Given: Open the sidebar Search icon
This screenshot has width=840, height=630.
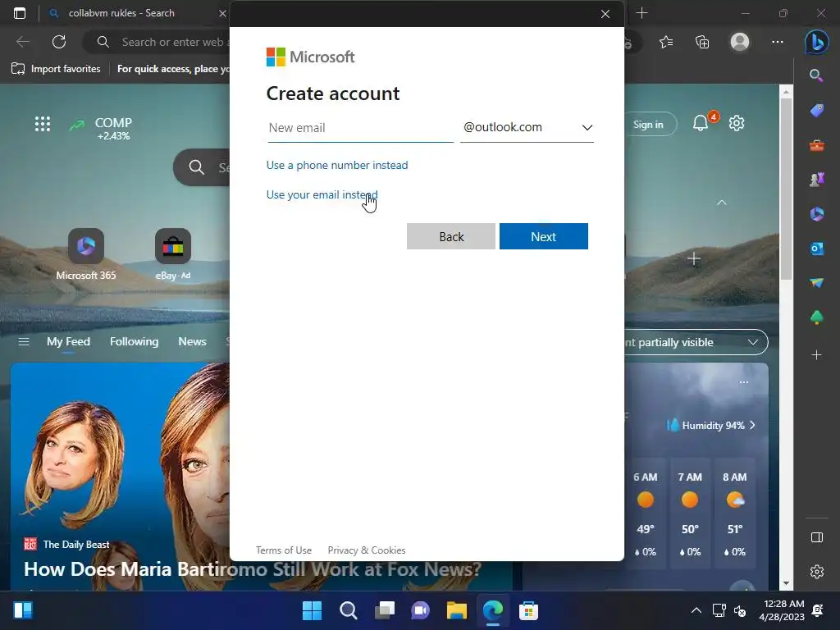Looking at the screenshot, I should tap(816, 75).
